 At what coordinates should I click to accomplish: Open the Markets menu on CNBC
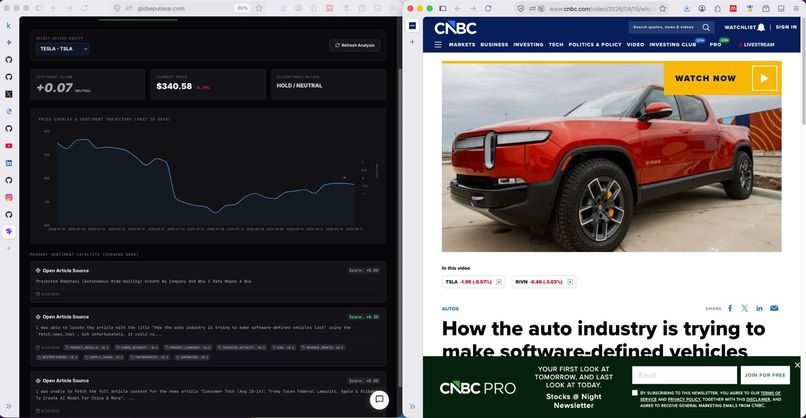(462, 45)
